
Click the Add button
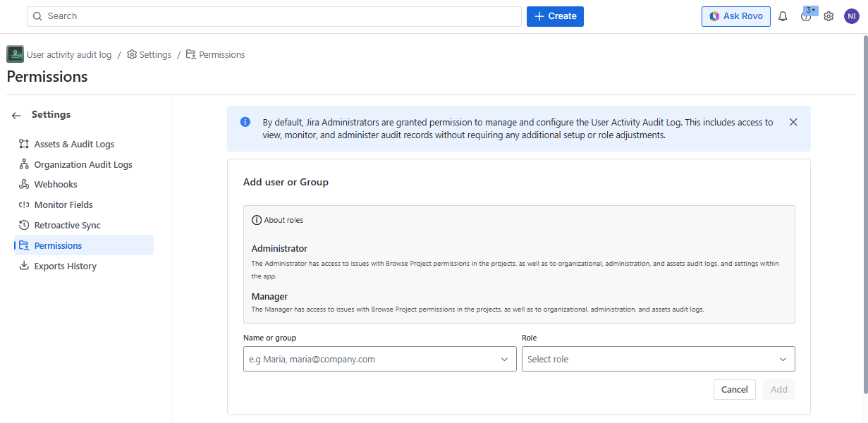(x=779, y=389)
